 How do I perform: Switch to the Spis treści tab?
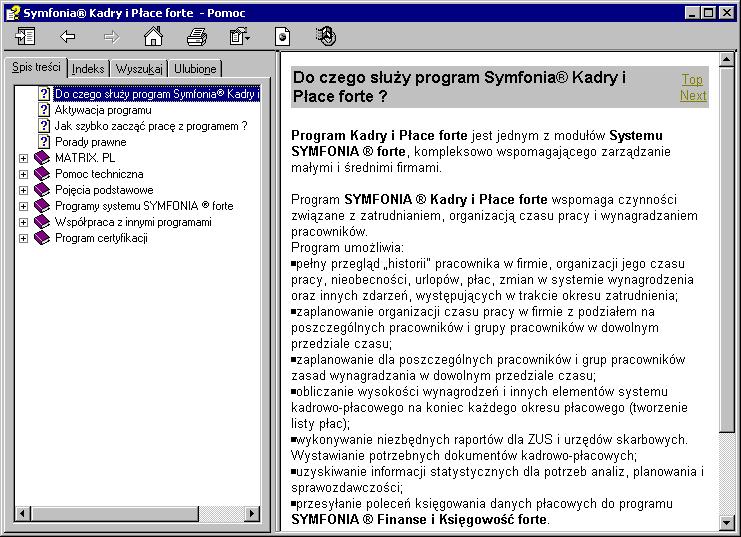pos(36,67)
